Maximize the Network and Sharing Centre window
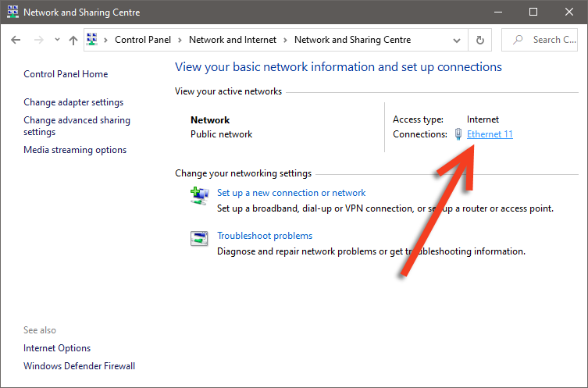The image size is (588, 388). 533,12
